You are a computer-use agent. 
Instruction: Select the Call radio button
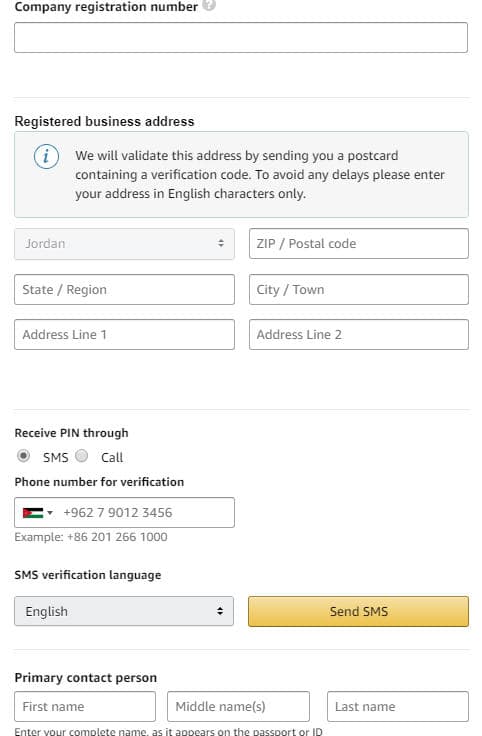click(x=82, y=456)
